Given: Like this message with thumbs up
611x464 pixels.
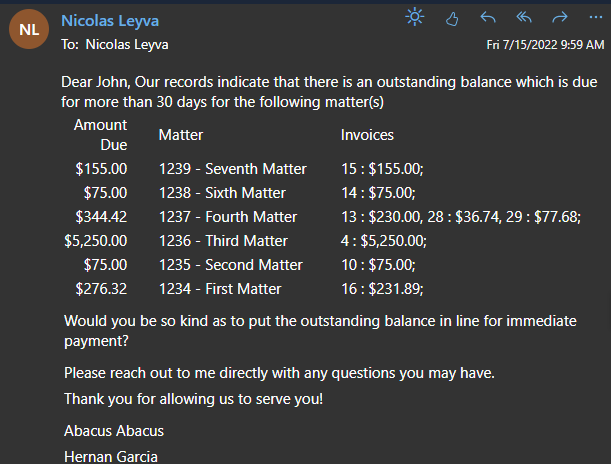Looking at the screenshot, I should (x=451, y=18).
